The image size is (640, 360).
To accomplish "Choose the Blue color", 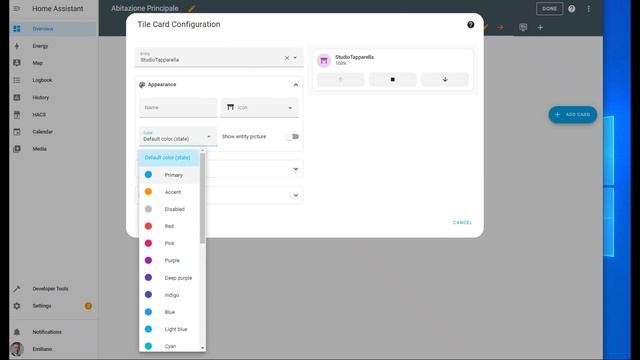I will click(169, 312).
